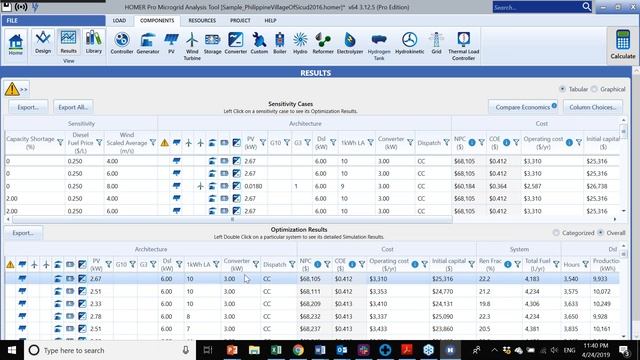The image size is (640, 360).
Task: Open the PV component
Action: point(171,43)
